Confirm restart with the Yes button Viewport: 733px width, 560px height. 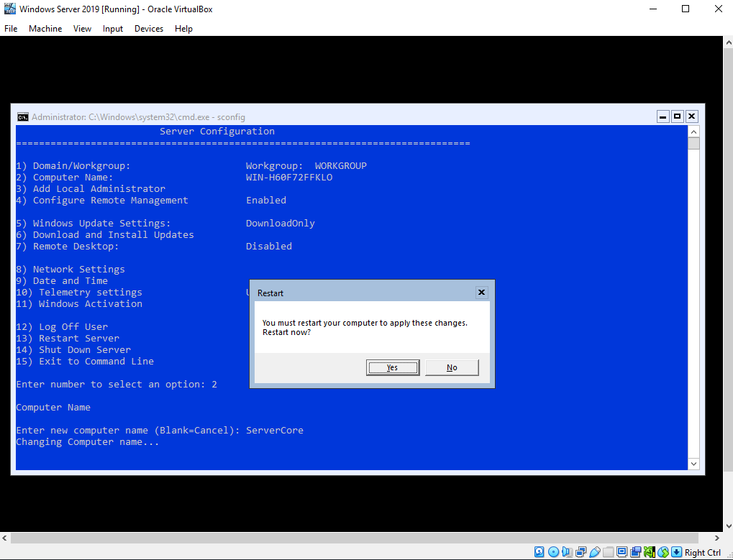coord(393,367)
